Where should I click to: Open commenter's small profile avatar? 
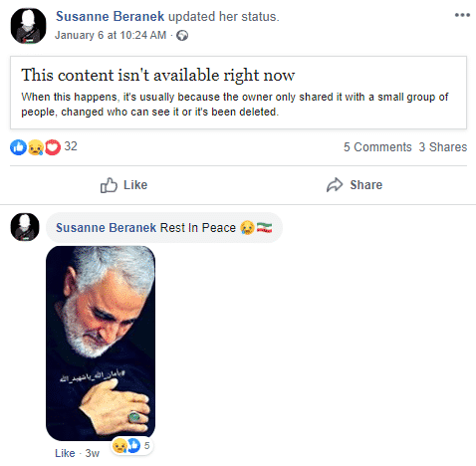tap(25, 227)
